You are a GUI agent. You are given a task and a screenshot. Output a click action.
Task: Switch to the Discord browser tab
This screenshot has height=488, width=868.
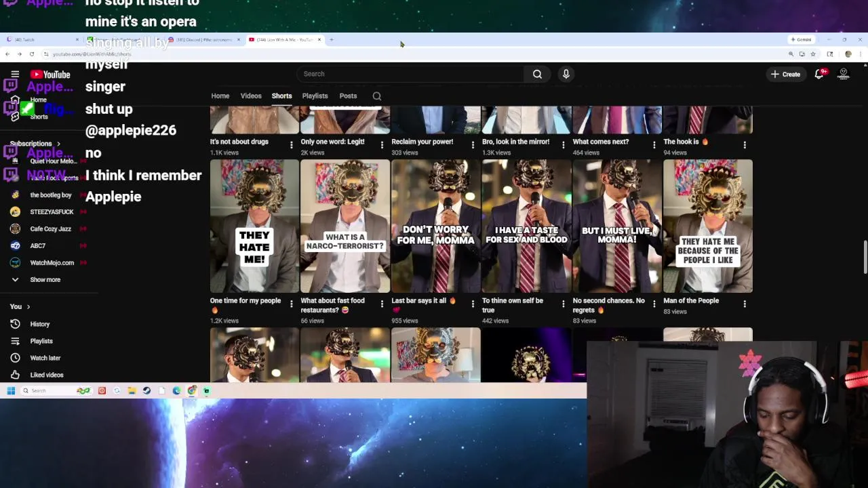[x=203, y=39]
